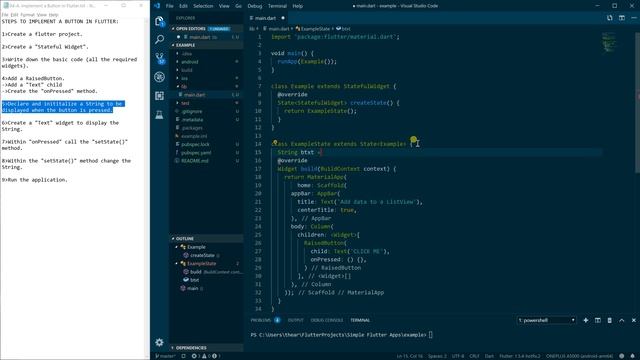The image size is (640, 360).
Task: Close the terminal panel
Action: point(633,320)
